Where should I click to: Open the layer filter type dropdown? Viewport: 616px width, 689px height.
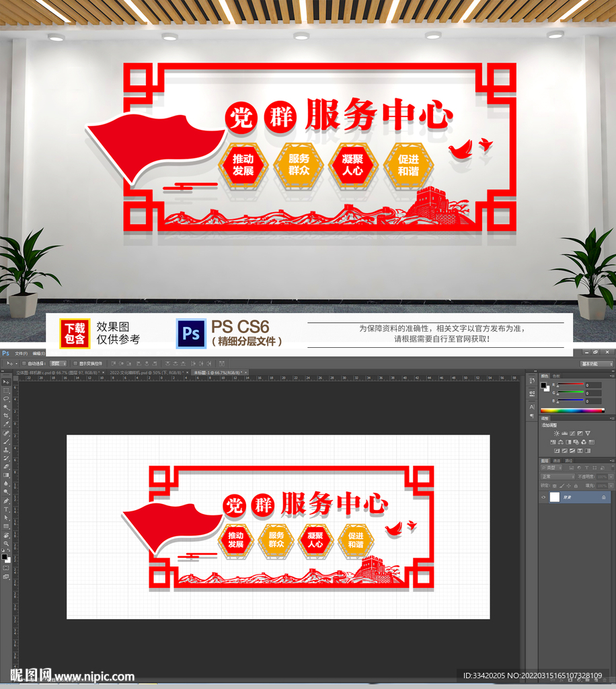click(x=551, y=468)
